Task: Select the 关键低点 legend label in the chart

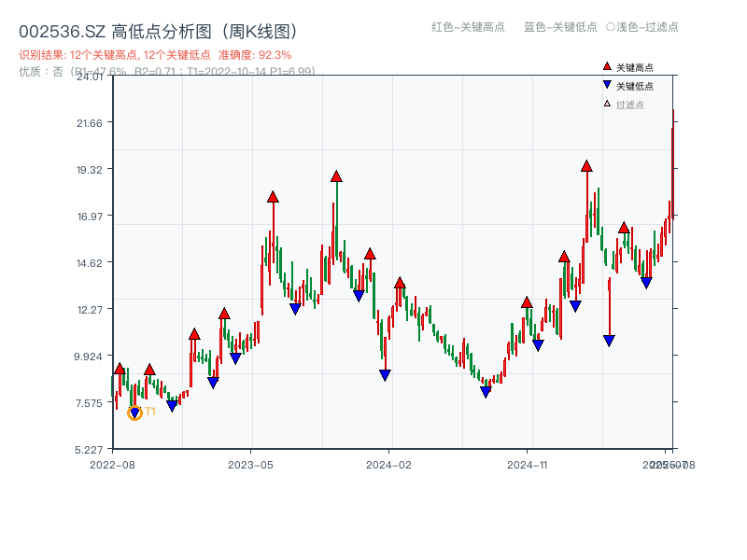Action: 635,86
